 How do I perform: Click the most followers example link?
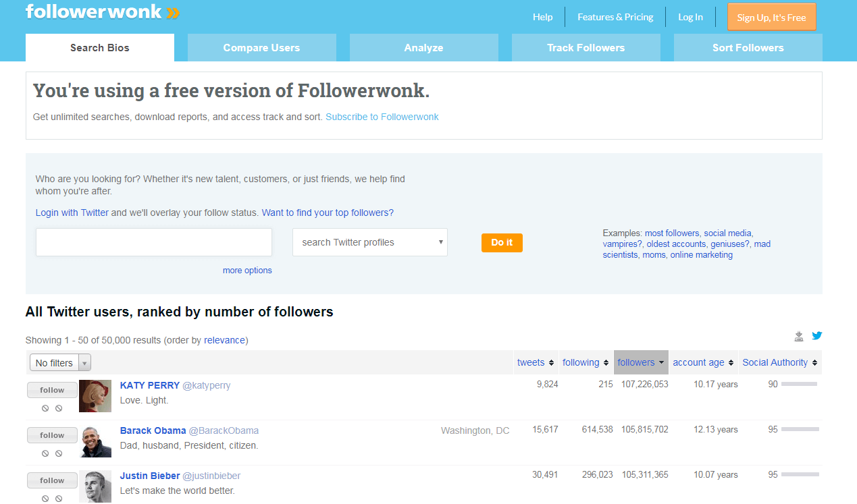672,233
